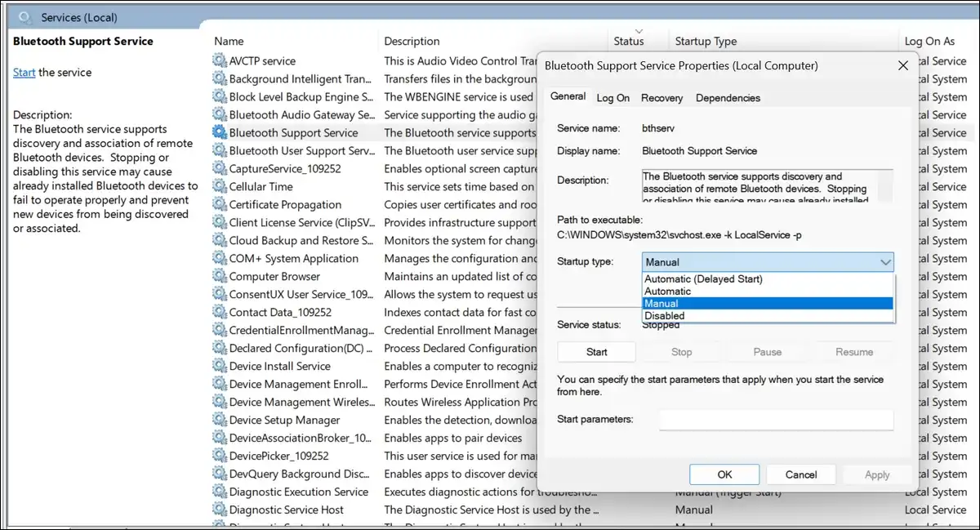Click gear icon of Client License Service
The height and width of the screenshot is (530, 980).
coord(220,222)
